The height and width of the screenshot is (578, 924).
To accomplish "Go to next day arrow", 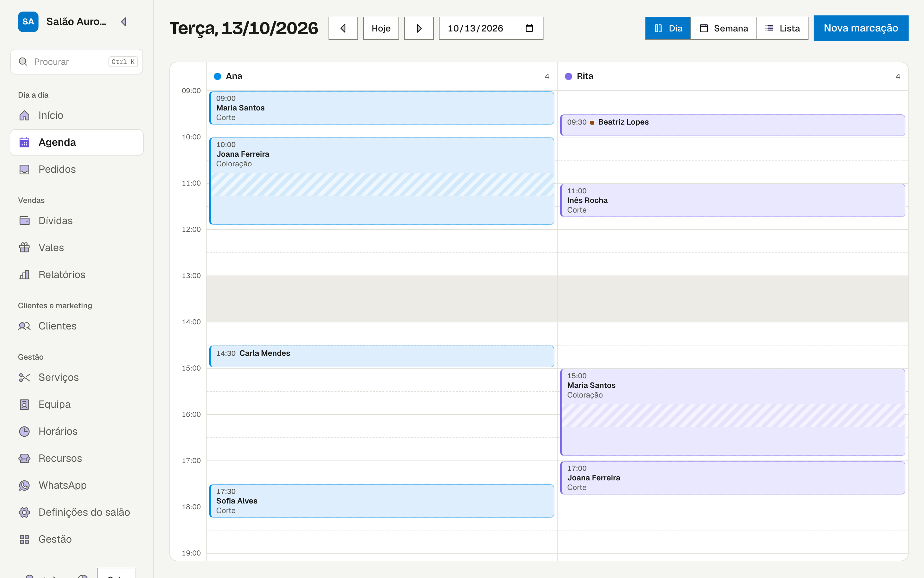I will tap(418, 28).
